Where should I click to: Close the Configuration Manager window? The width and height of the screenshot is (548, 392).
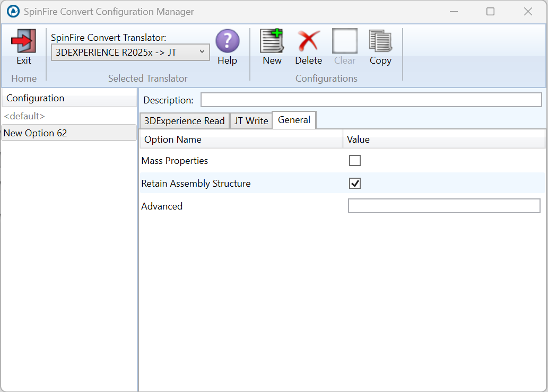click(528, 12)
